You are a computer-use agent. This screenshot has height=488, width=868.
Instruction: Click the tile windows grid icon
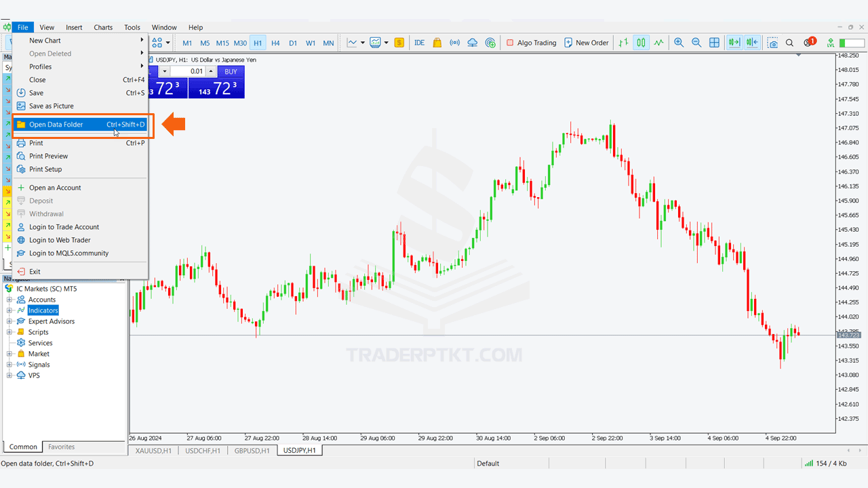pos(714,43)
